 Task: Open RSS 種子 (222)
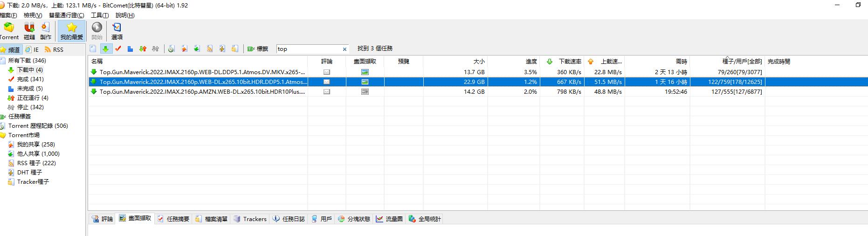coord(36,163)
